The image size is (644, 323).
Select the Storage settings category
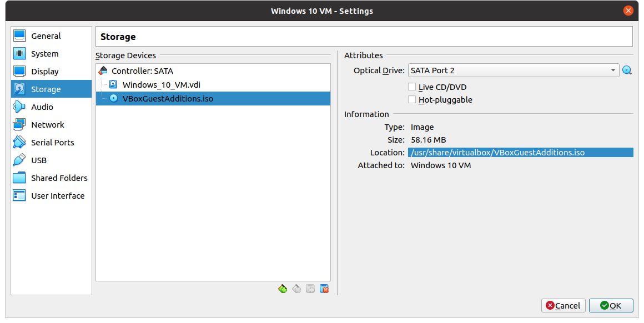[51, 89]
